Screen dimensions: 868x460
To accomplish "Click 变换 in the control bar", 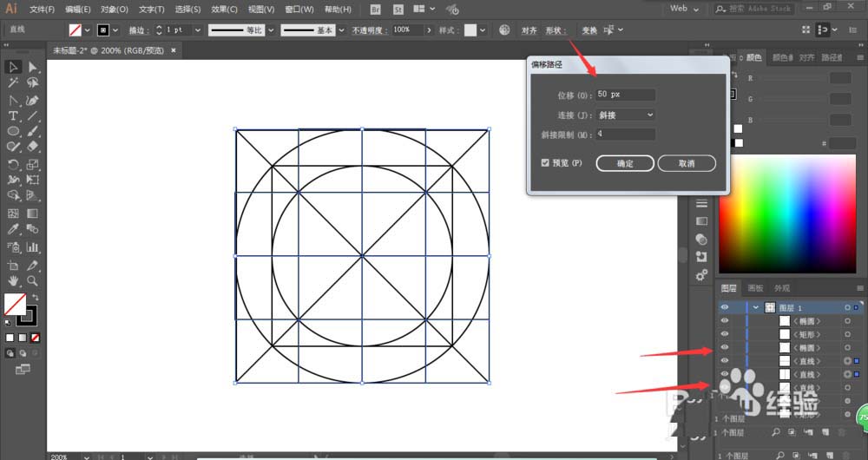I will (x=589, y=30).
